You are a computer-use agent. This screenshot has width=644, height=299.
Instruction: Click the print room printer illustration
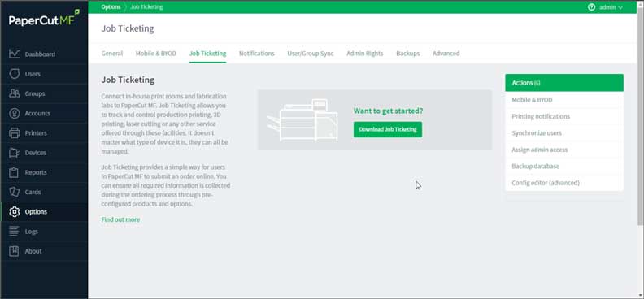[x=302, y=119]
